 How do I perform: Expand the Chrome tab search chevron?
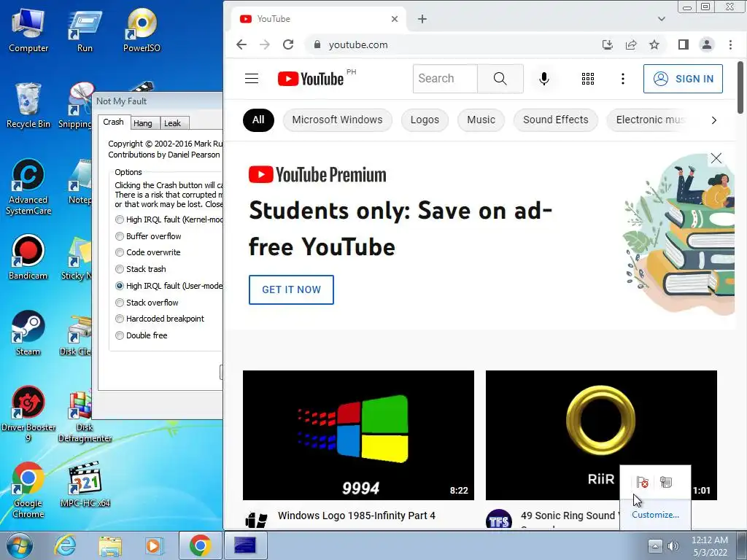[661, 19]
